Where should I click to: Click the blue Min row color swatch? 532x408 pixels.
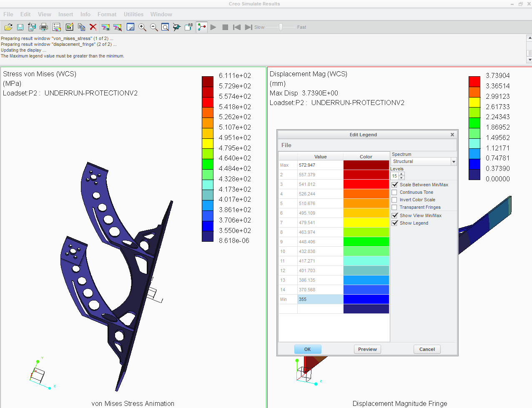click(x=366, y=299)
